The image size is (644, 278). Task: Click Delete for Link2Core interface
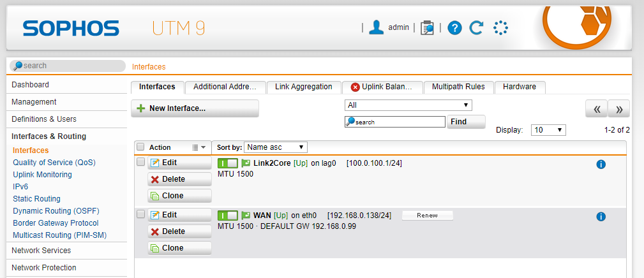click(x=179, y=179)
